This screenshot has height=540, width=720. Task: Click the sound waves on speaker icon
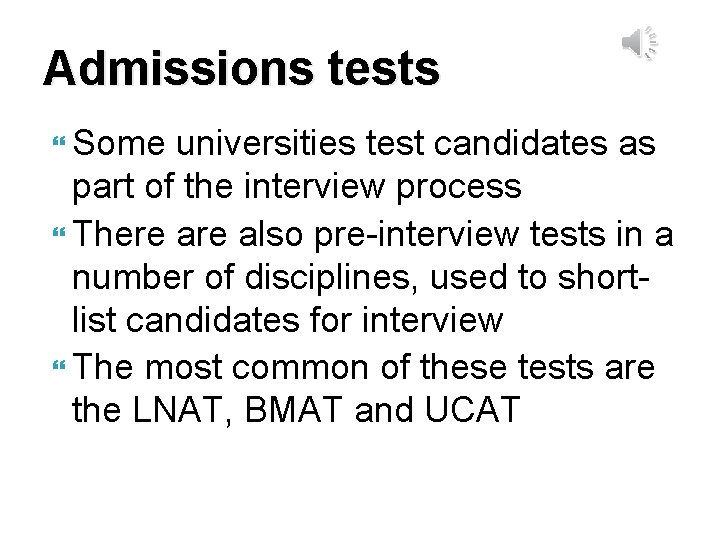tap(651, 42)
